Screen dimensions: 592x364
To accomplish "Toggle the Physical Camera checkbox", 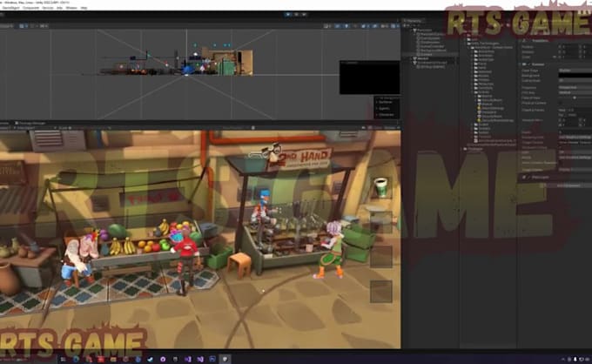I will click(x=561, y=103).
